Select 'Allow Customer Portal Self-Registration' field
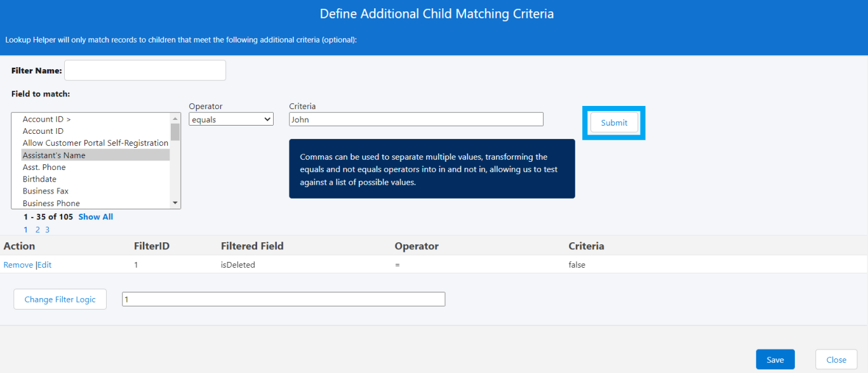The height and width of the screenshot is (373, 868). (x=95, y=143)
